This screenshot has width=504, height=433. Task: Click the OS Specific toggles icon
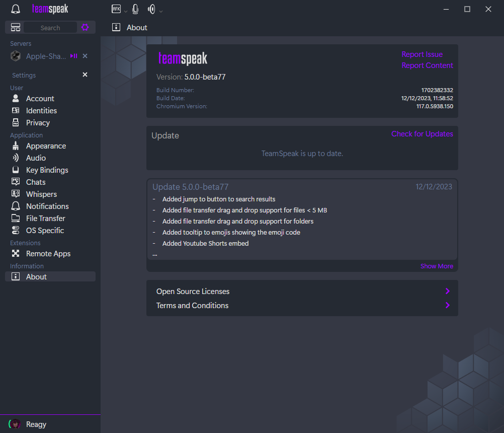pos(16,230)
